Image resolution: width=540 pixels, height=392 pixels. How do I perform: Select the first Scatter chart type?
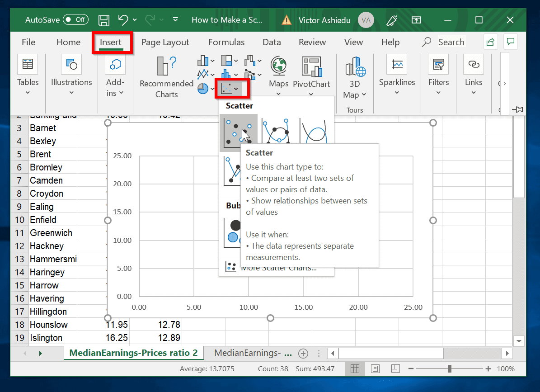[x=239, y=132]
